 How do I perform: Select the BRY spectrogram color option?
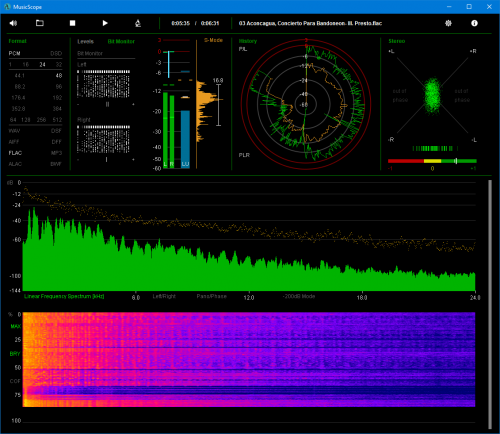coord(15,354)
